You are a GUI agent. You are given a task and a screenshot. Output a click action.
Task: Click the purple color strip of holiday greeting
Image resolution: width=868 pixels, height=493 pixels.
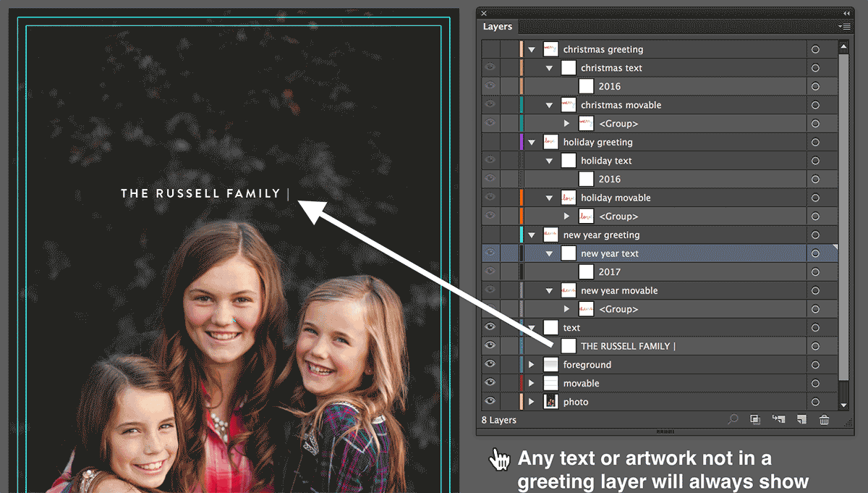click(x=522, y=142)
